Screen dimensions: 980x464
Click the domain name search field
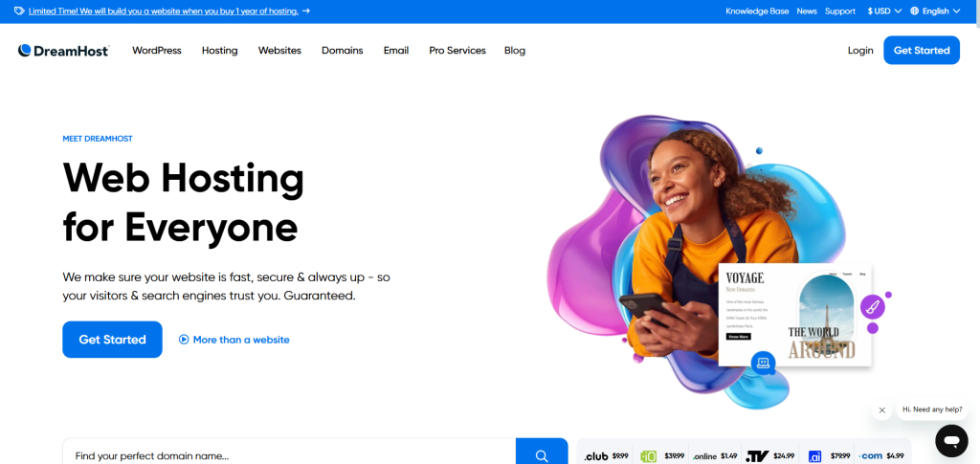click(x=289, y=455)
